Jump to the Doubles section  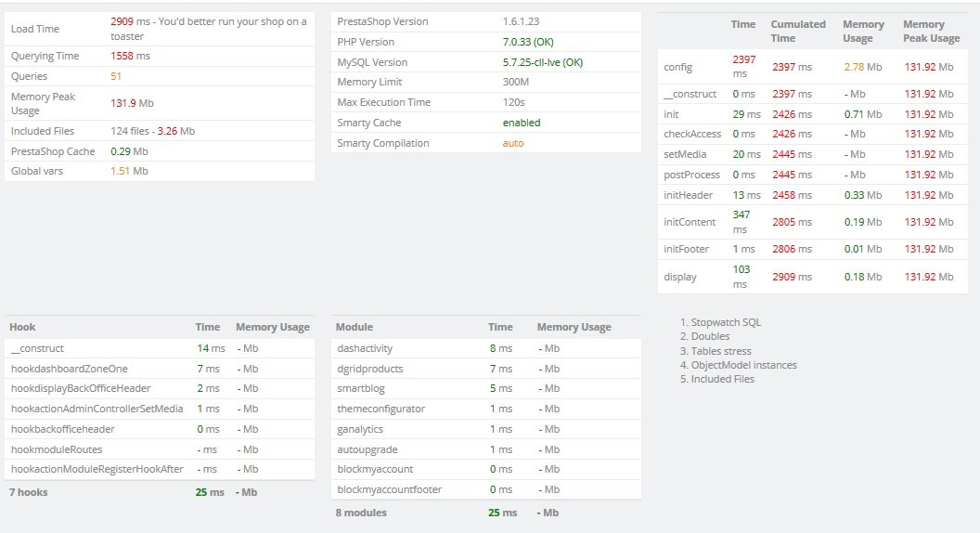click(x=710, y=336)
